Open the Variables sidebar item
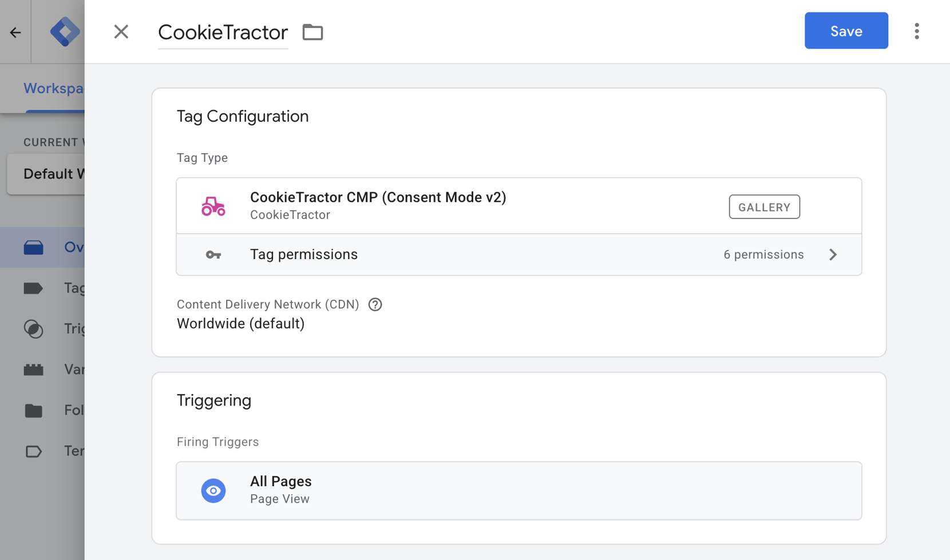 point(54,370)
